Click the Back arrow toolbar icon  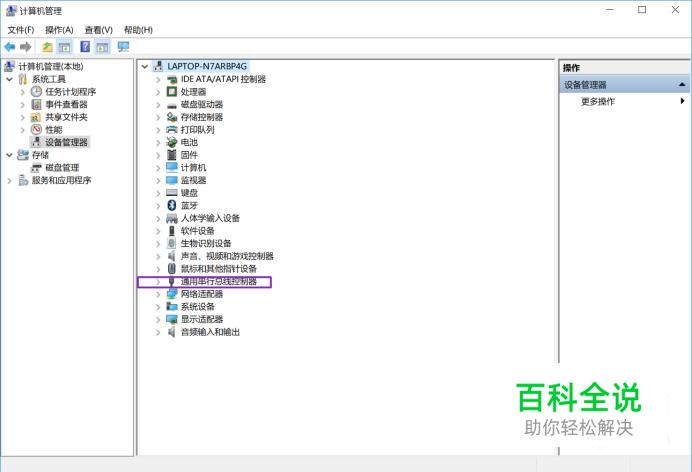coord(10,47)
